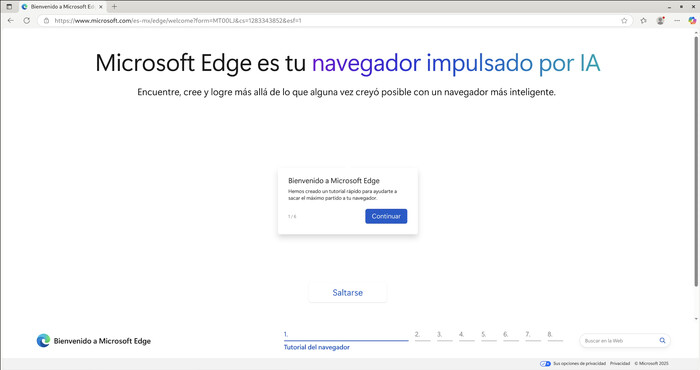Open a new tab with plus

coord(114,7)
